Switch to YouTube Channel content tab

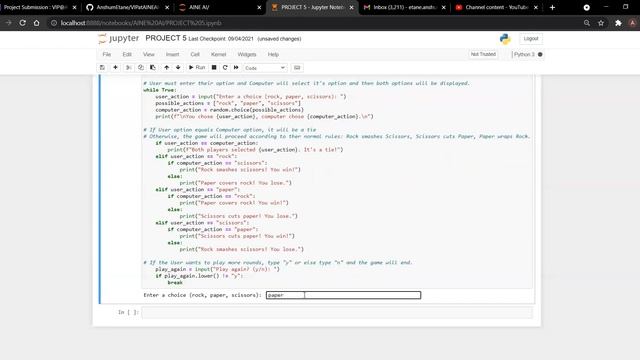(x=497, y=7)
